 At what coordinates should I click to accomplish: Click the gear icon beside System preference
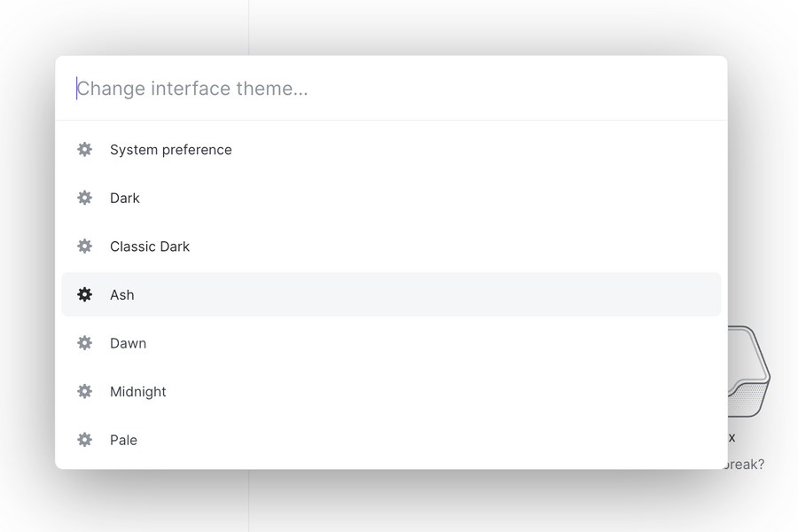[x=84, y=149]
